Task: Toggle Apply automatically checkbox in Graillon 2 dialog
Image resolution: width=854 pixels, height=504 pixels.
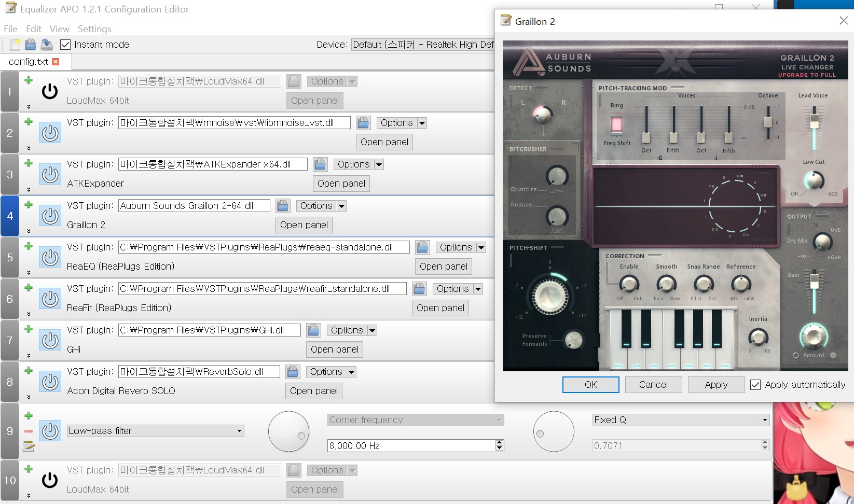Action: coord(755,385)
